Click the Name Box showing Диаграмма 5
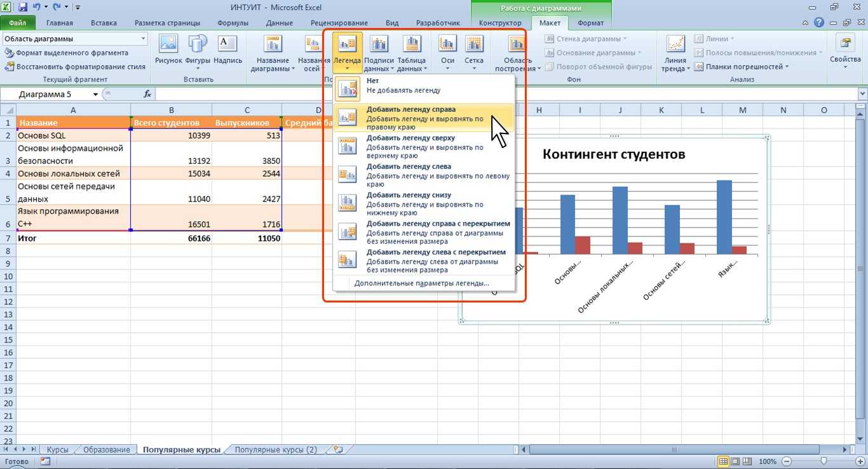This screenshot has width=868, height=469. [x=46, y=94]
